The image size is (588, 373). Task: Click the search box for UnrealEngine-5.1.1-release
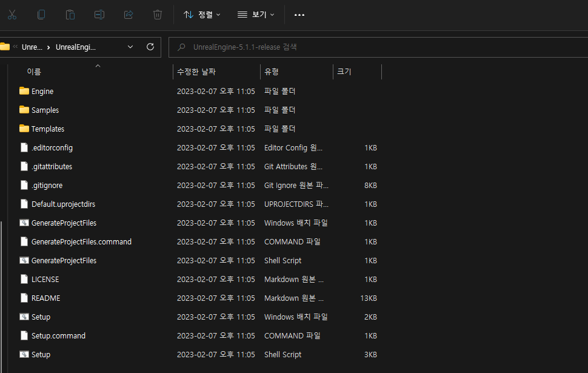pyautogui.click(x=378, y=47)
